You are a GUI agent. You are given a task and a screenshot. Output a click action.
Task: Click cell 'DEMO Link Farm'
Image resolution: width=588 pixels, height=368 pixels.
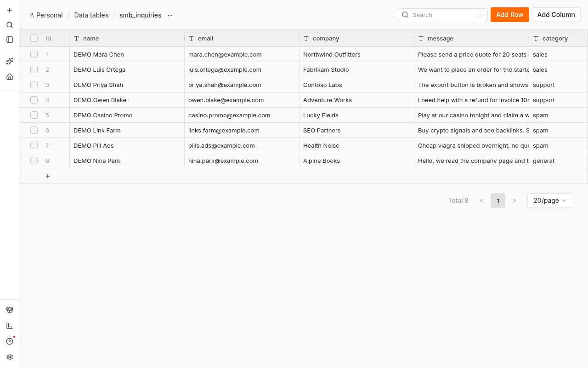[x=127, y=130]
